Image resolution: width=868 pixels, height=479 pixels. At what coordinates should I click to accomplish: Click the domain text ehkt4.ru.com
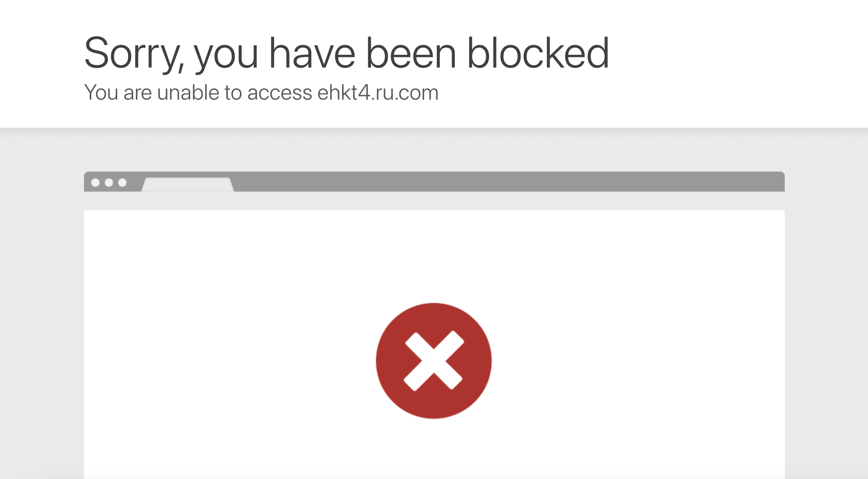[378, 92]
